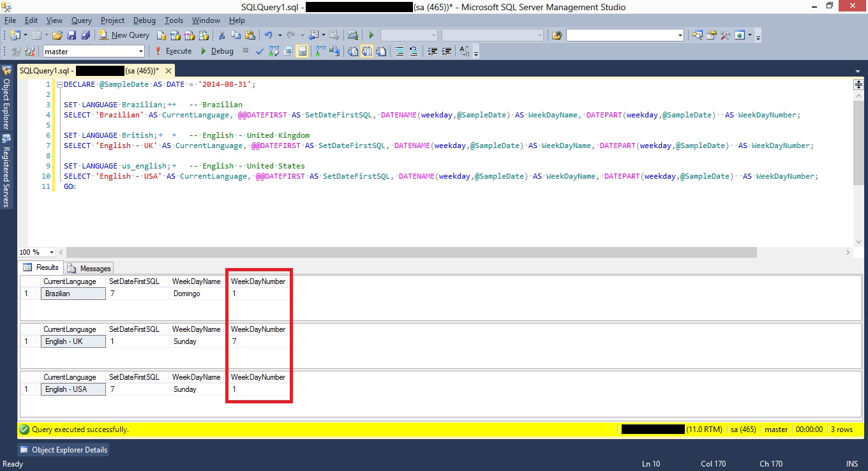Open the Toolbox hammer-and-wrench icon

[725, 35]
